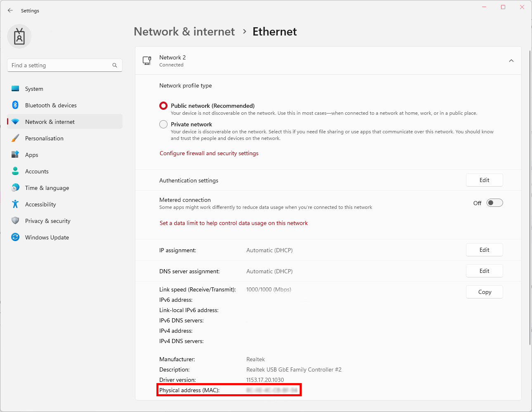Collapse the Network 2 section chevron
This screenshot has height=412, width=532.
511,61
